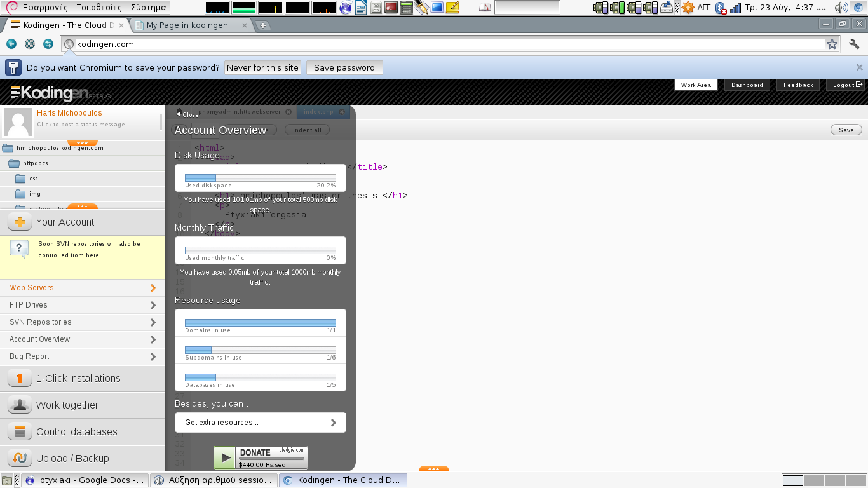This screenshot has width=868, height=488.
Task: Expand Web Servers section
Action: click(83, 288)
